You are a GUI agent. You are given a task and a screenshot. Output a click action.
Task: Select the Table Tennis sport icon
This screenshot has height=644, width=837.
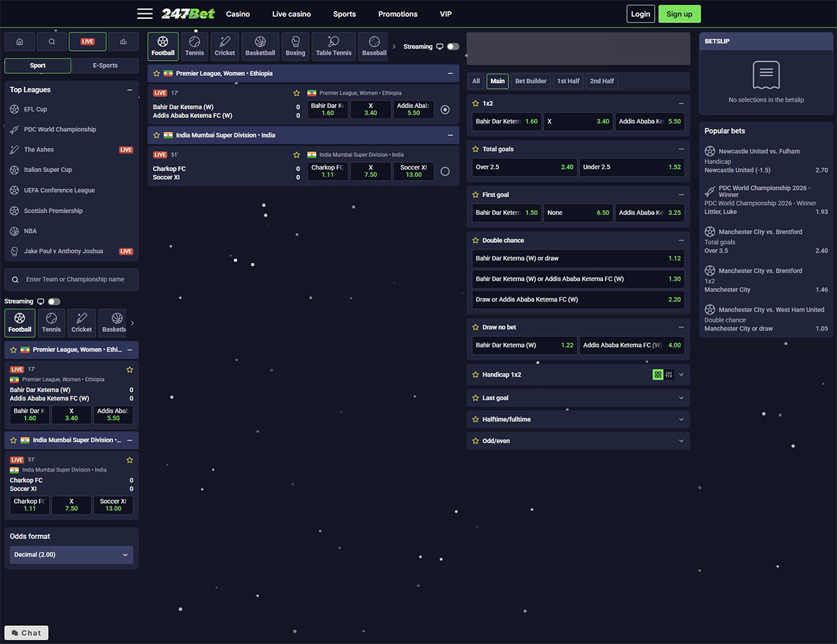333,46
